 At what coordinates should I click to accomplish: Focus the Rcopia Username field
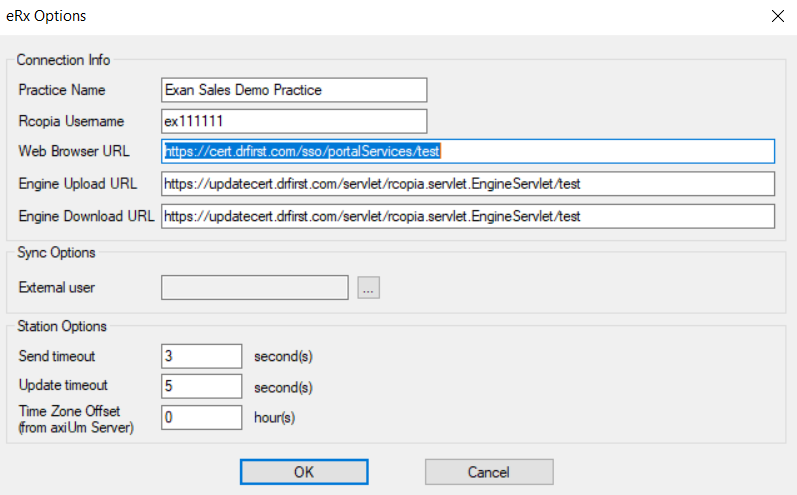(x=294, y=121)
